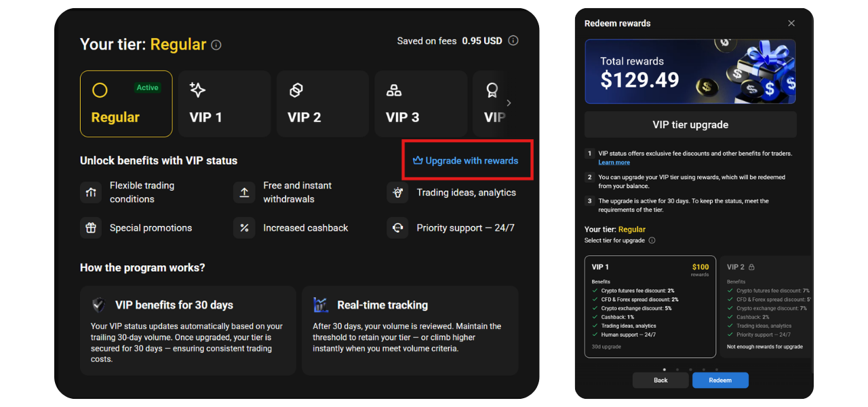Select VIP 1 upgrade card
This screenshot has width=868, height=407.
tap(650, 307)
